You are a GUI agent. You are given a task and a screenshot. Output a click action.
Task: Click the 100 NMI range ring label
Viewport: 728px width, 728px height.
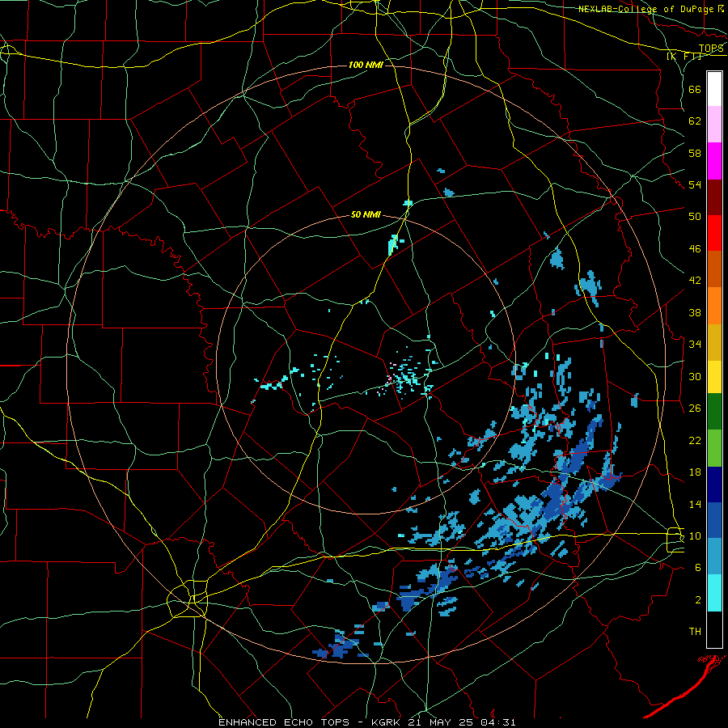point(366,65)
